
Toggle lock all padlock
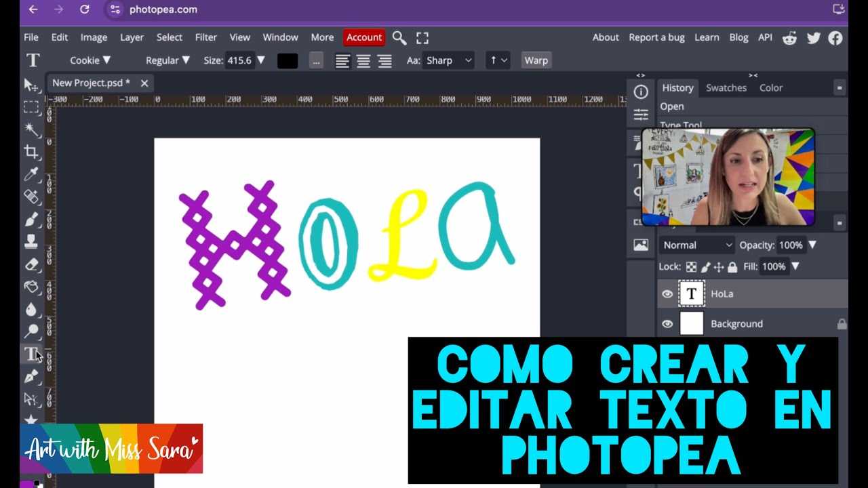(x=732, y=267)
